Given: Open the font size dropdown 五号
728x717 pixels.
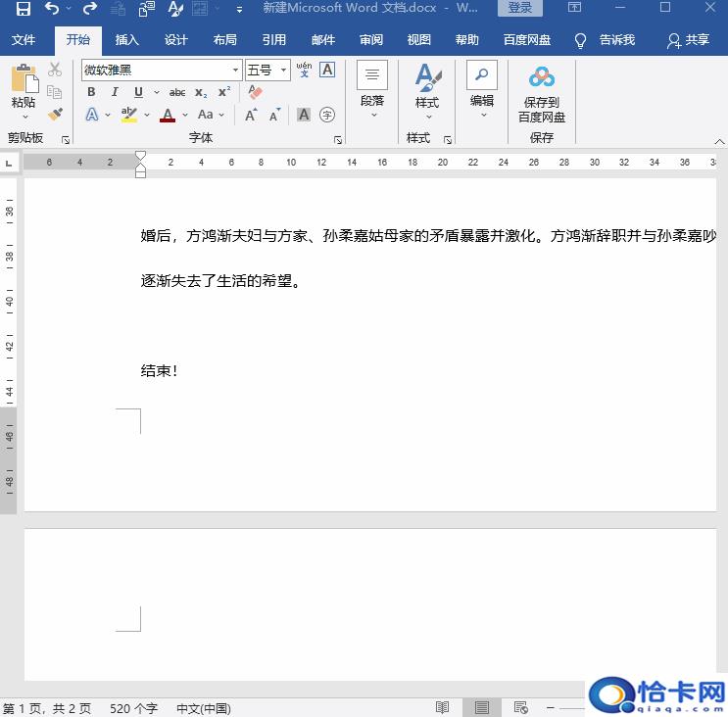Looking at the screenshot, I should (284, 71).
